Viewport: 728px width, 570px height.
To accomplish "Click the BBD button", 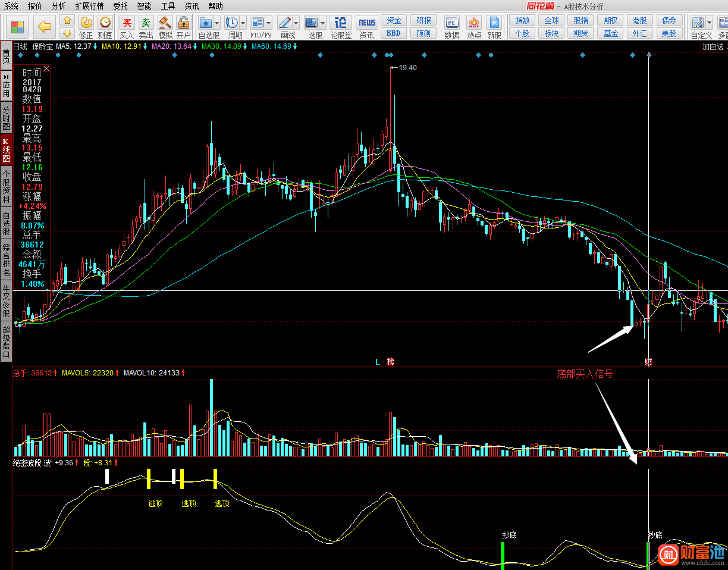I will click(394, 33).
